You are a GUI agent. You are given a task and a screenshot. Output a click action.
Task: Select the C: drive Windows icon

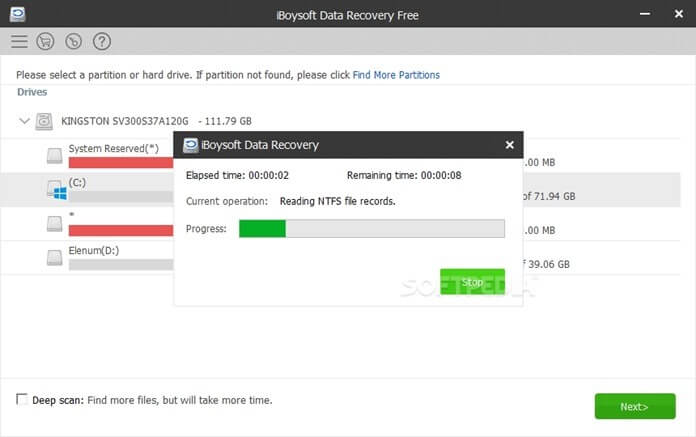click(57, 190)
